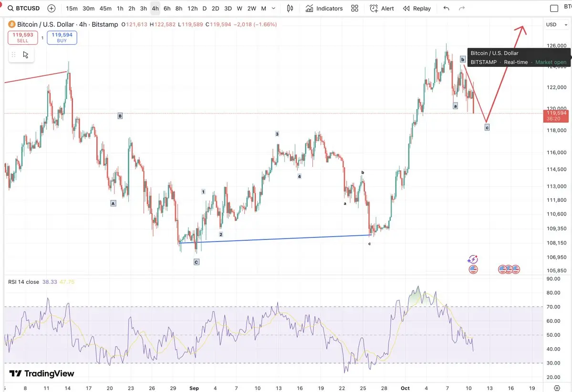Open symbol search for BTCUSD
This screenshot has height=392, width=572.
[x=24, y=8]
